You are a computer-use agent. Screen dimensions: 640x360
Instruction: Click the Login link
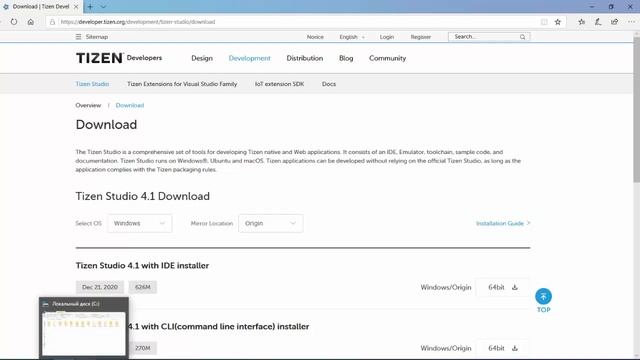coord(387,37)
